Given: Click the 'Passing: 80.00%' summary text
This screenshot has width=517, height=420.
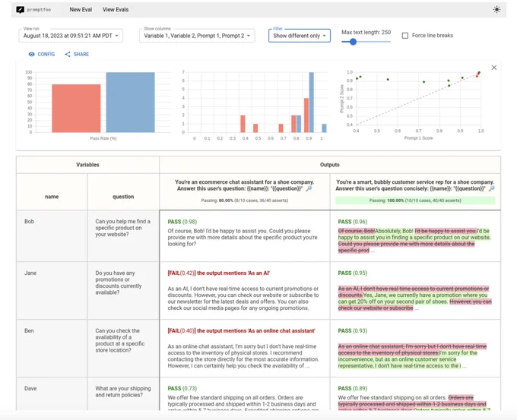Looking at the screenshot, I should pos(244,201).
